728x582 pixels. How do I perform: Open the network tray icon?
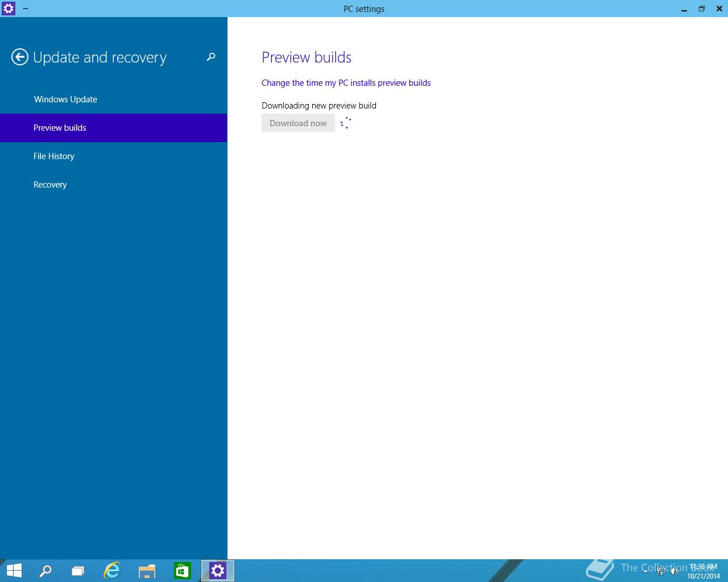661,572
